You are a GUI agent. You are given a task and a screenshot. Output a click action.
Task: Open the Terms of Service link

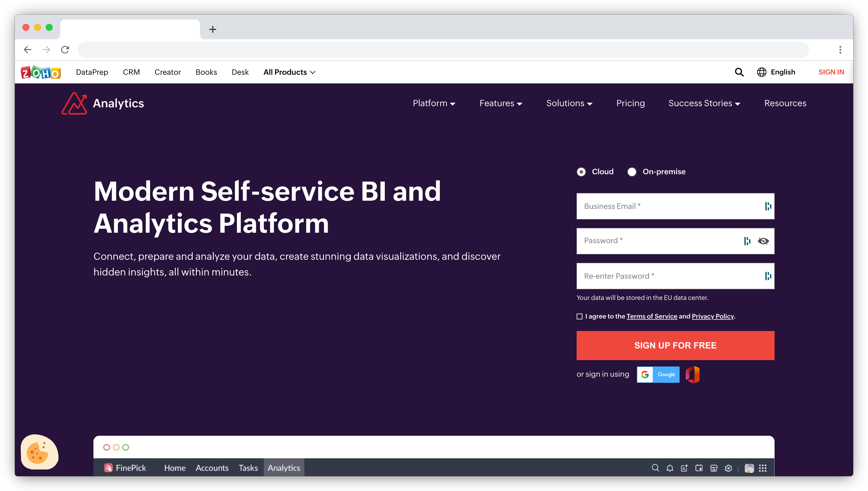pos(652,316)
